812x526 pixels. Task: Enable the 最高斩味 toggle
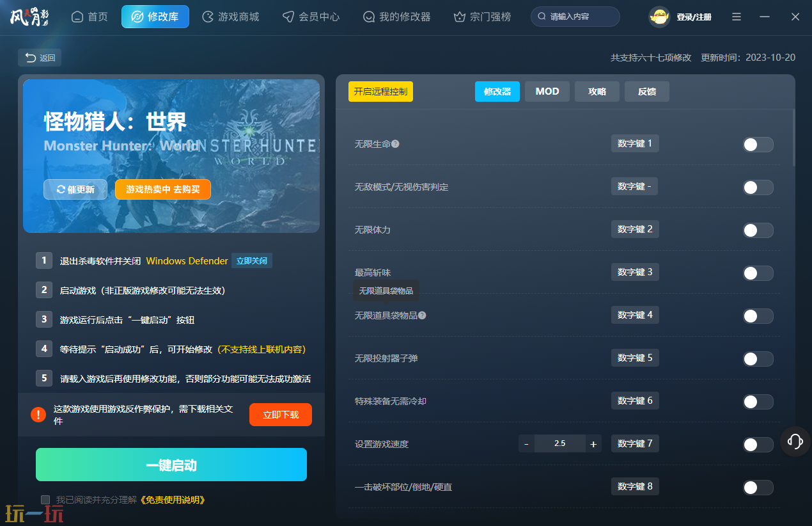click(x=758, y=273)
